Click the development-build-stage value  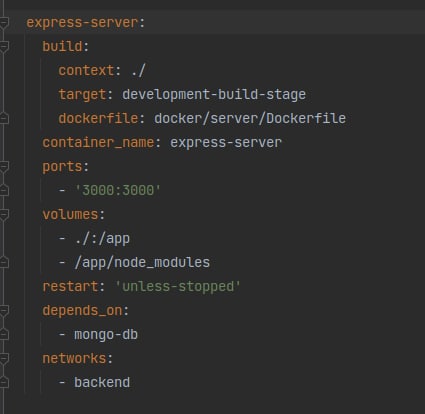(214, 95)
